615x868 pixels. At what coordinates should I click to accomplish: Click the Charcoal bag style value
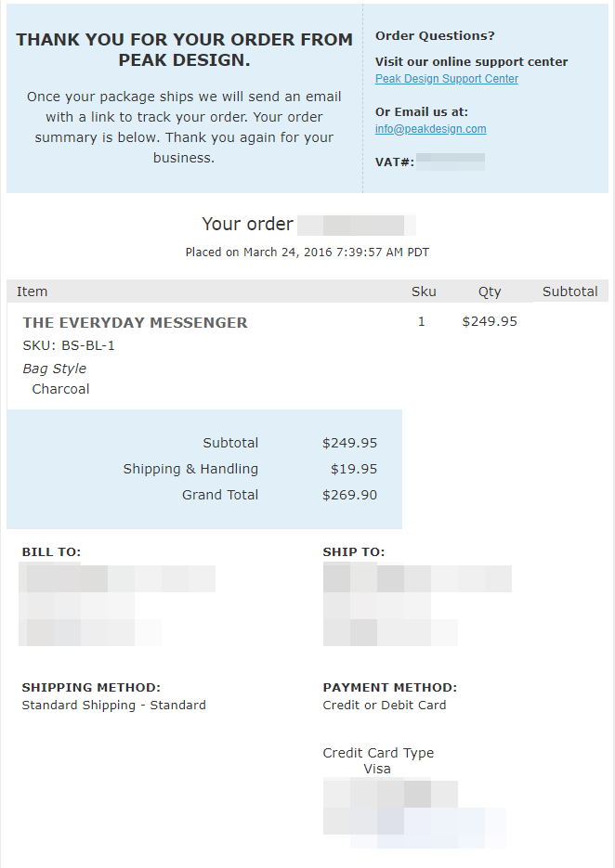tap(60, 389)
